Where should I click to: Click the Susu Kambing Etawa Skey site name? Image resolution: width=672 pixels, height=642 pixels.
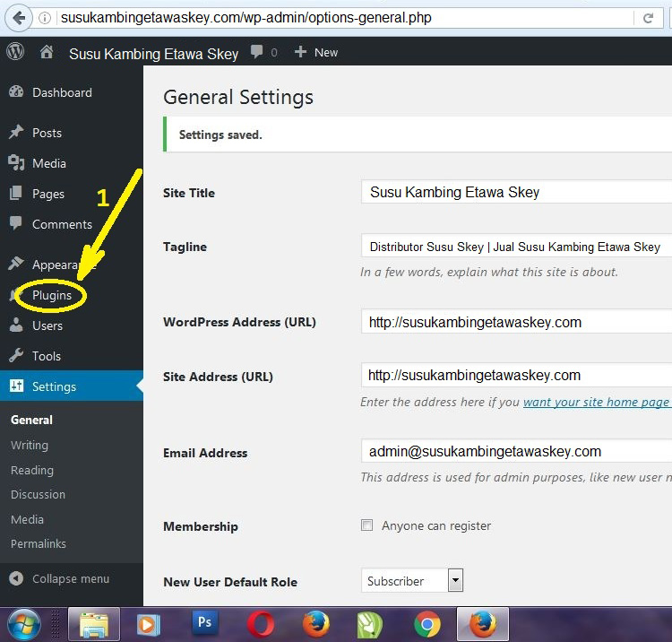153,54
